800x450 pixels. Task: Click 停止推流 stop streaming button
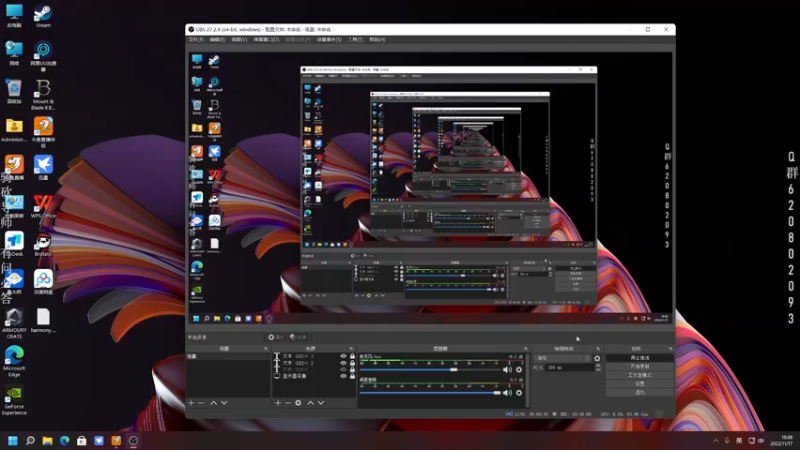coord(640,358)
